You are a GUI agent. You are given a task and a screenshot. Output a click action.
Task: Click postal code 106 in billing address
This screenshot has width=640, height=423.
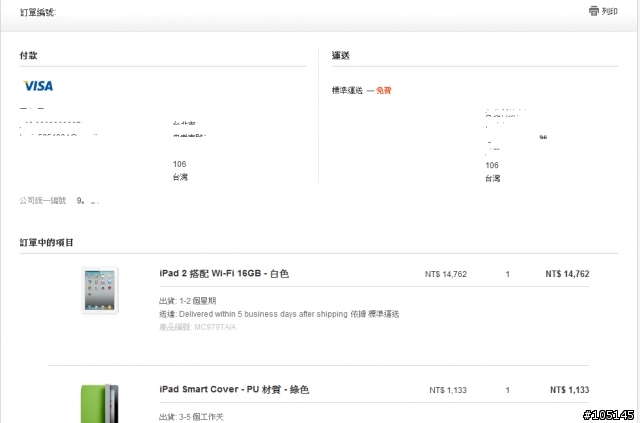[x=179, y=164]
